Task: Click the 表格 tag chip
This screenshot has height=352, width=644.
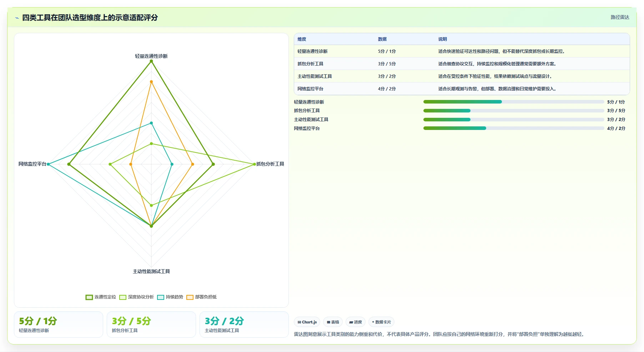Action: click(333, 322)
